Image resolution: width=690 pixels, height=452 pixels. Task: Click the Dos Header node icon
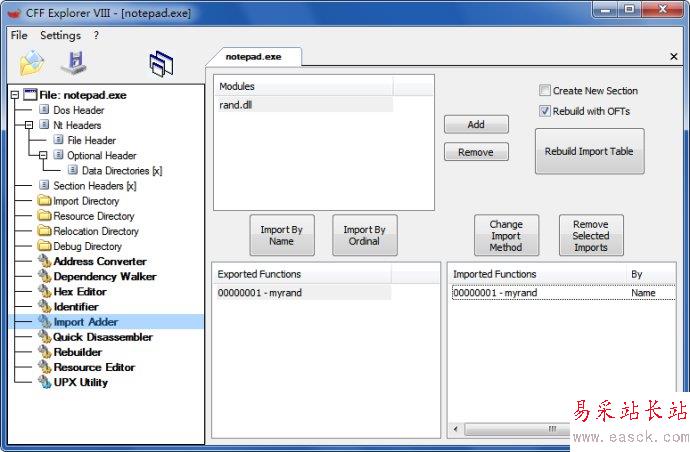click(x=44, y=110)
